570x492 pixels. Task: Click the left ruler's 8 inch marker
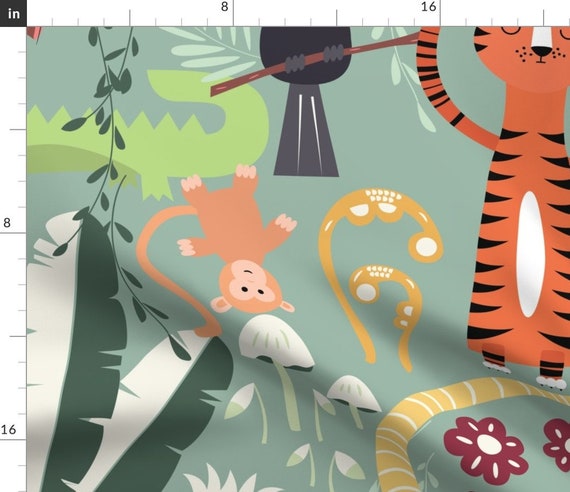coord(7,222)
